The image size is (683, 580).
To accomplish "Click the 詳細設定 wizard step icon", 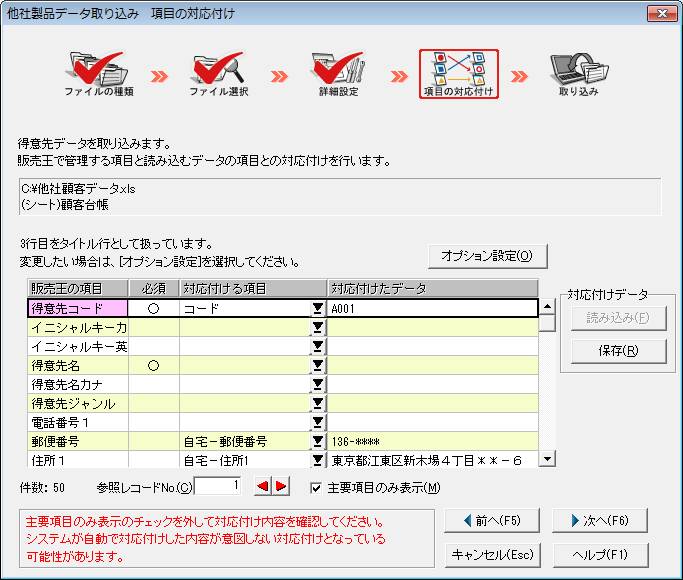I will [x=338, y=74].
